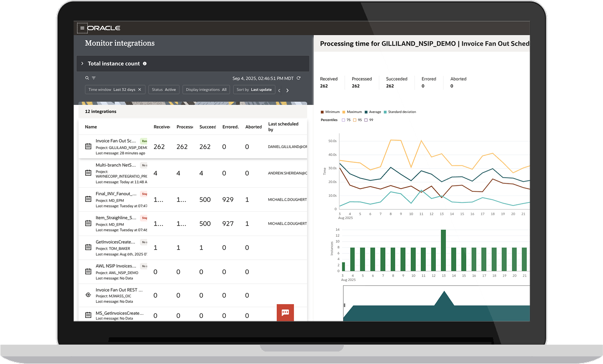Viewport: 603px width, 364px height.
Task: Refresh the integration data timestamp
Action: pos(298,78)
